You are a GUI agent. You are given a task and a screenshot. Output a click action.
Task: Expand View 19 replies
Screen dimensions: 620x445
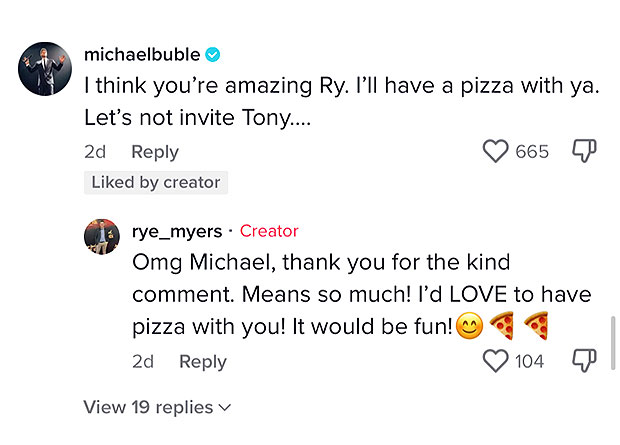(148, 407)
